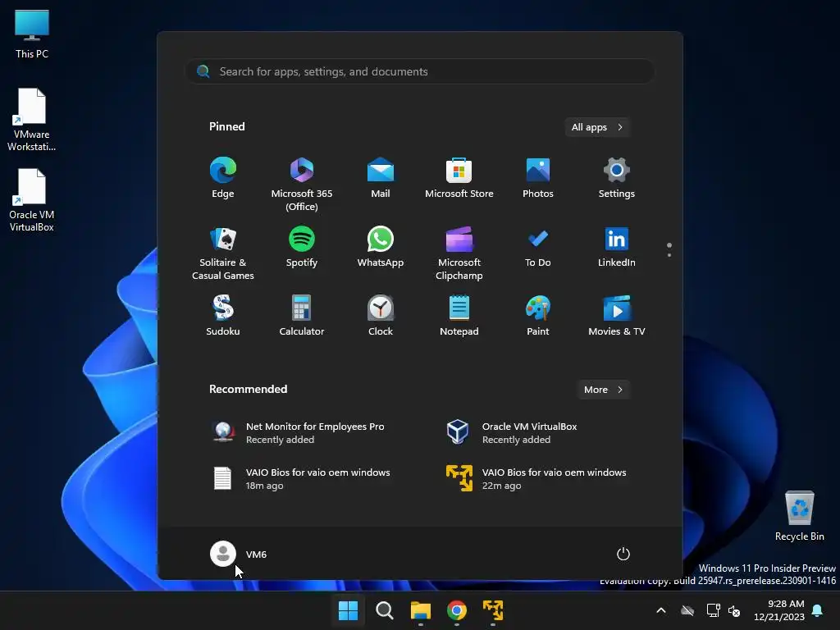Image resolution: width=840 pixels, height=630 pixels.
Task: Open VAIO Bios item from 22m ago
Action: (536, 478)
